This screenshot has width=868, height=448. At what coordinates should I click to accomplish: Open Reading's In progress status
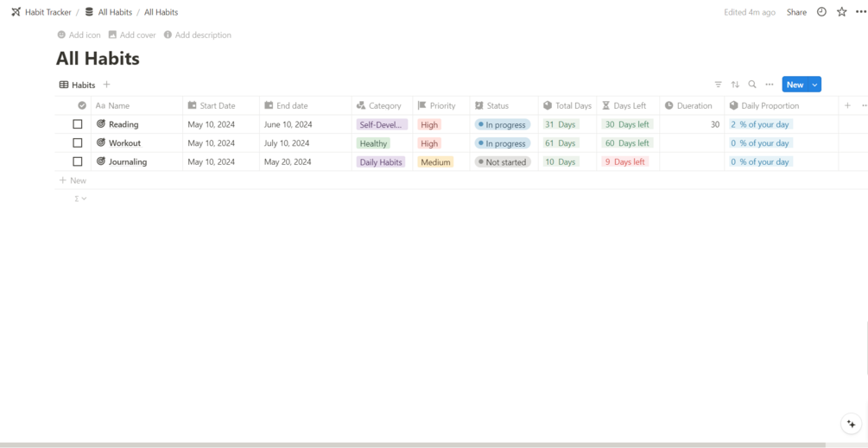[x=503, y=124]
